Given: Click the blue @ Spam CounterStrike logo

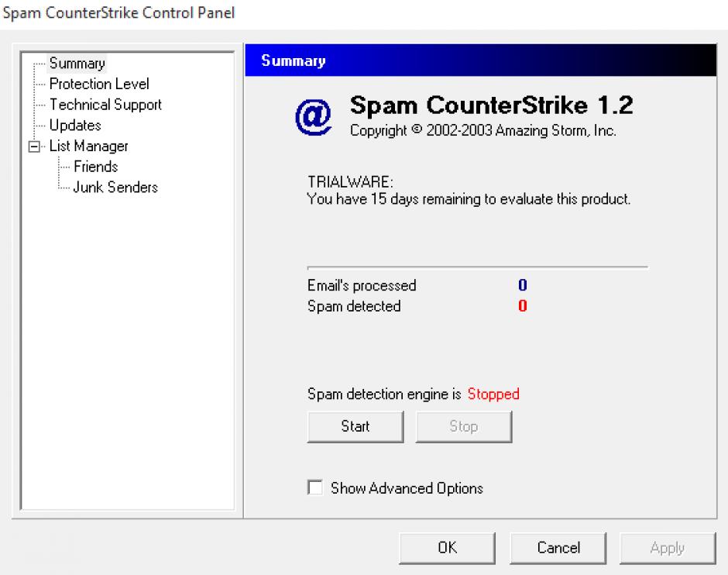Looking at the screenshot, I should coord(314,116).
